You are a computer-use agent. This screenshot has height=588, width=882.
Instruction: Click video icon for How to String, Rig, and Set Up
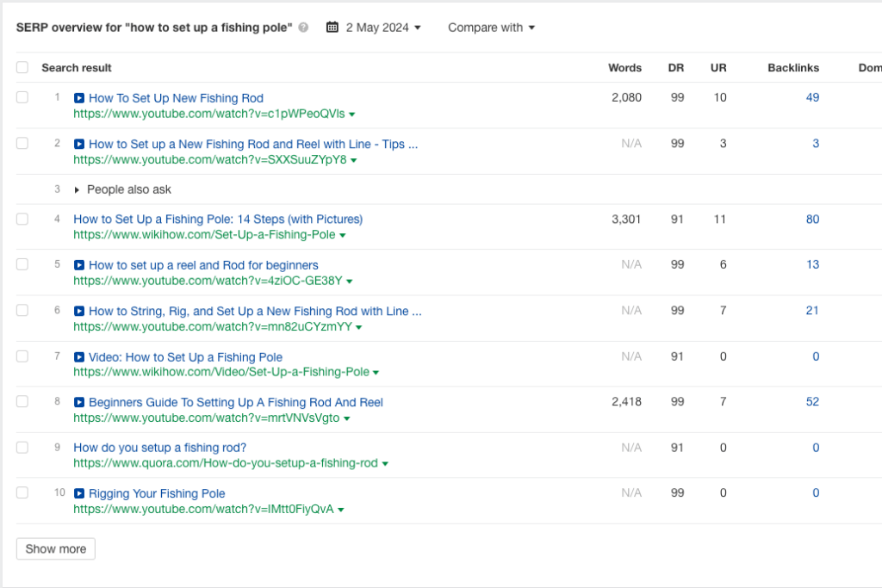pyautogui.click(x=79, y=311)
